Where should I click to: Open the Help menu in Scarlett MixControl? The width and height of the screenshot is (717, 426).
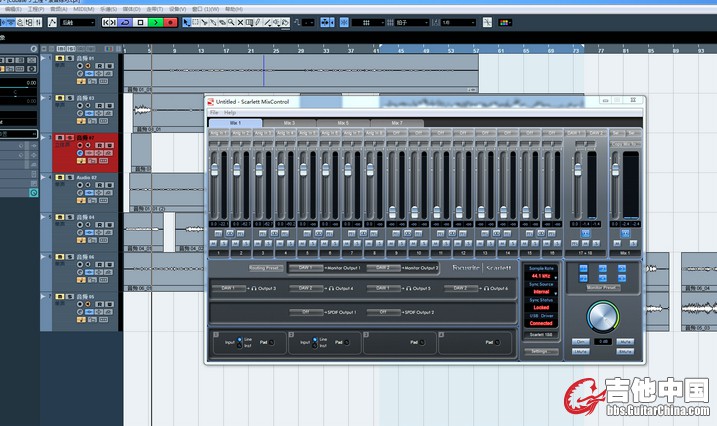(x=230, y=112)
